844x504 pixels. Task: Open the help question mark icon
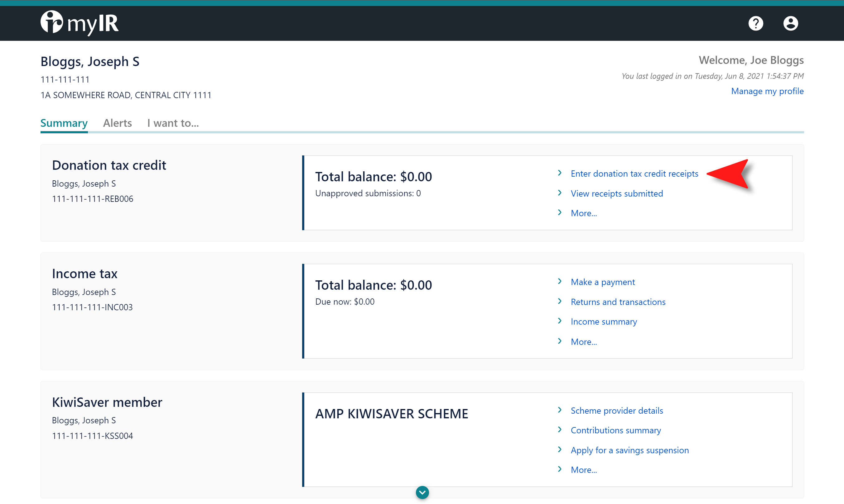(756, 23)
